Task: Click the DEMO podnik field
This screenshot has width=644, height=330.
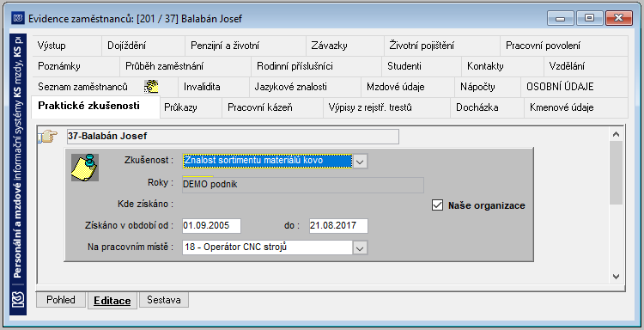Action: (303, 185)
